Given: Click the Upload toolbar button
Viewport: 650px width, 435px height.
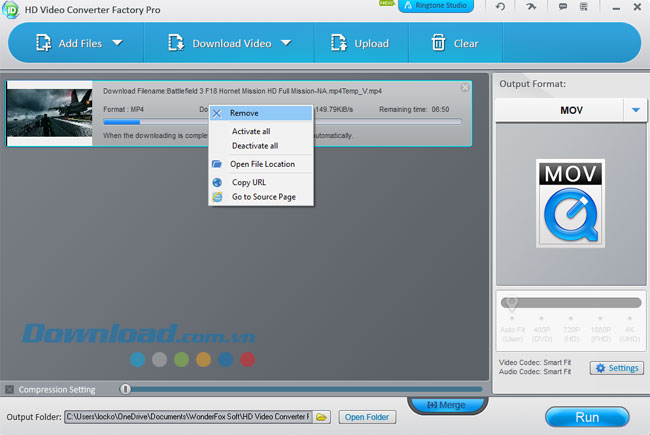Looking at the screenshot, I should 361,43.
